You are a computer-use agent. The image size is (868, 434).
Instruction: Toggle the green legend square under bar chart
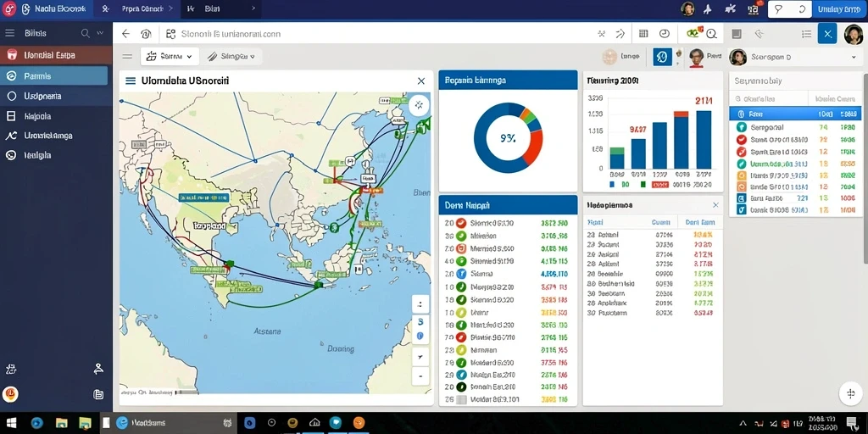click(643, 184)
